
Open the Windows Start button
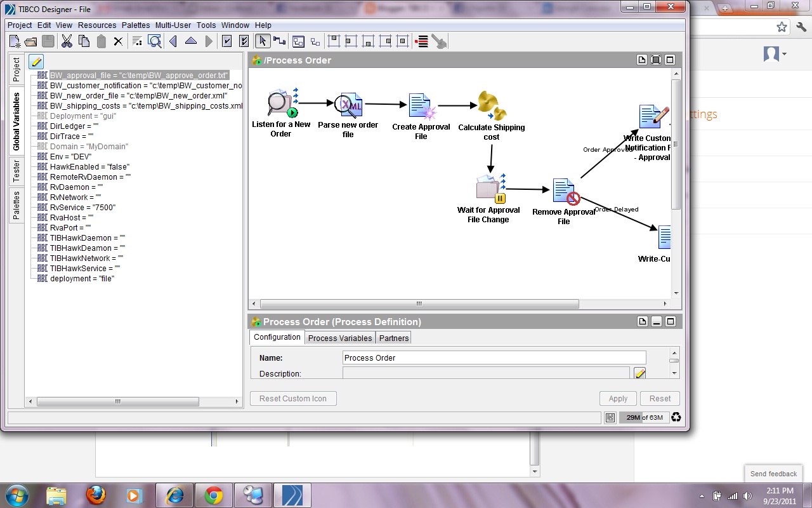click(16, 494)
